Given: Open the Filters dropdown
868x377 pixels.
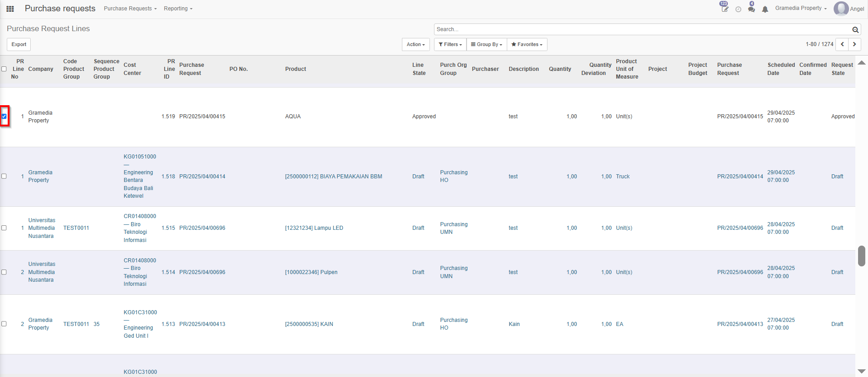Looking at the screenshot, I should [450, 44].
